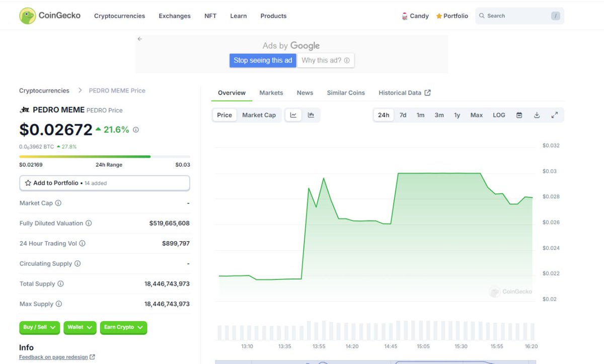Image resolution: width=604 pixels, height=364 pixels.
Task: Switch to the Markets tab
Action: click(x=271, y=93)
